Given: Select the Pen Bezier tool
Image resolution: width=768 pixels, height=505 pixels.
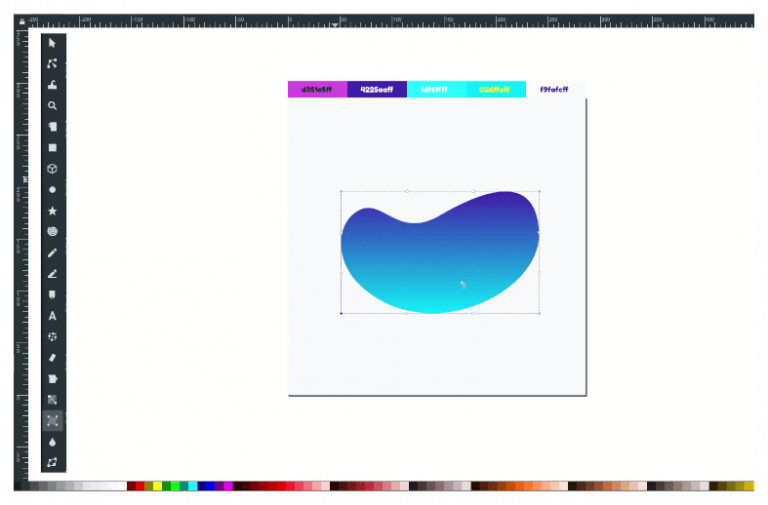Looking at the screenshot, I should pyautogui.click(x=52, y=274).
